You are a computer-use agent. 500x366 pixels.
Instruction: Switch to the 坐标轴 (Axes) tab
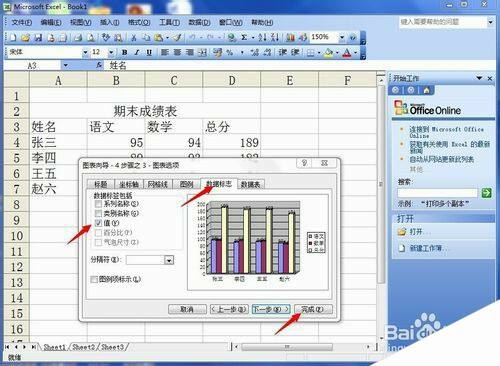point(129,184)
